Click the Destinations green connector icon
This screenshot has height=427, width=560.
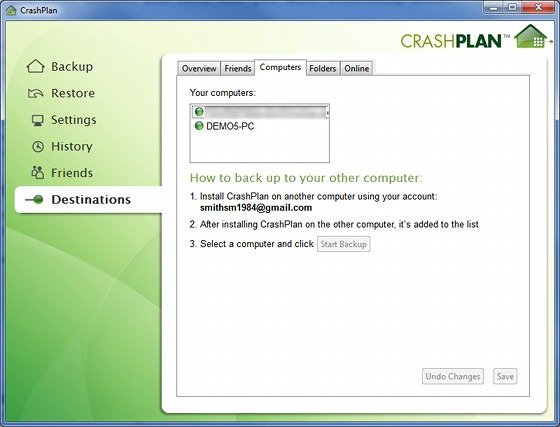click(x=34, y=200)
